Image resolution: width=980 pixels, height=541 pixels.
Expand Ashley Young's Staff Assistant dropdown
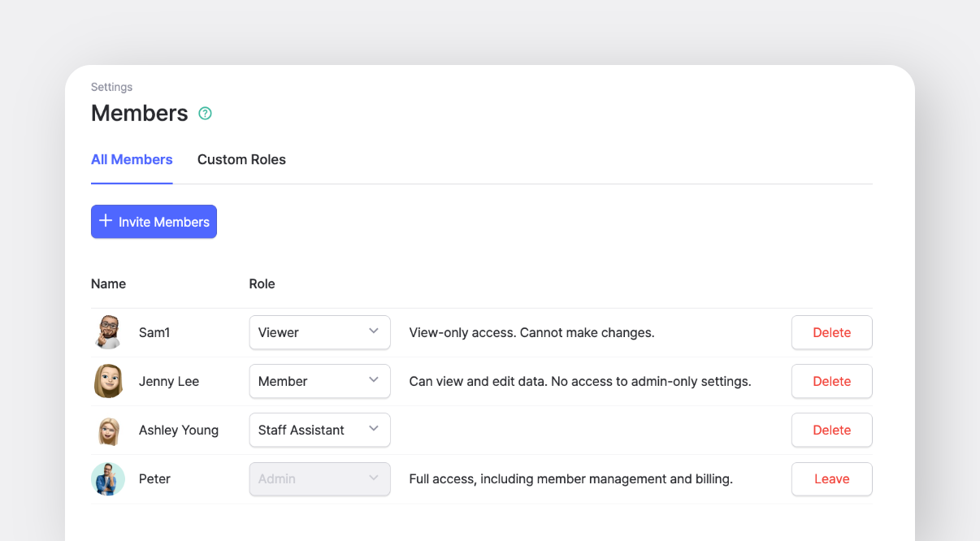(319, 430)
